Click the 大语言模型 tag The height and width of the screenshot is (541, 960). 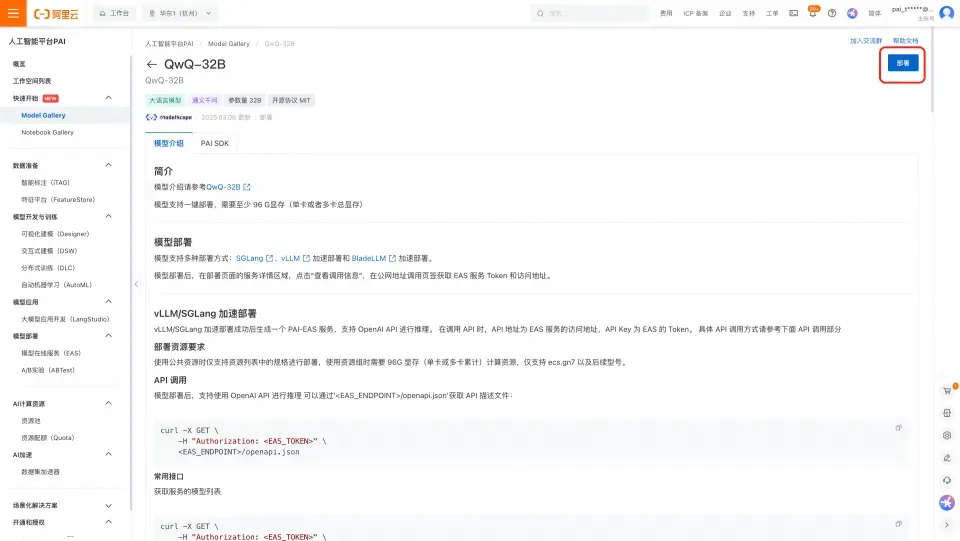(x=165, y=100)
